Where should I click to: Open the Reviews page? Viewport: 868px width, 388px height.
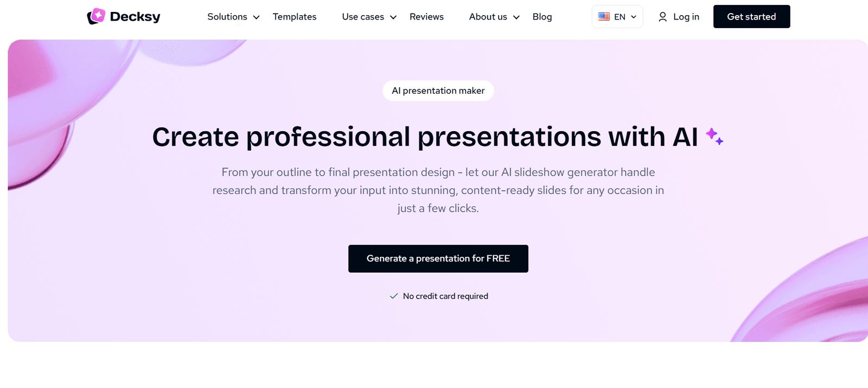(x=426, y=17)
